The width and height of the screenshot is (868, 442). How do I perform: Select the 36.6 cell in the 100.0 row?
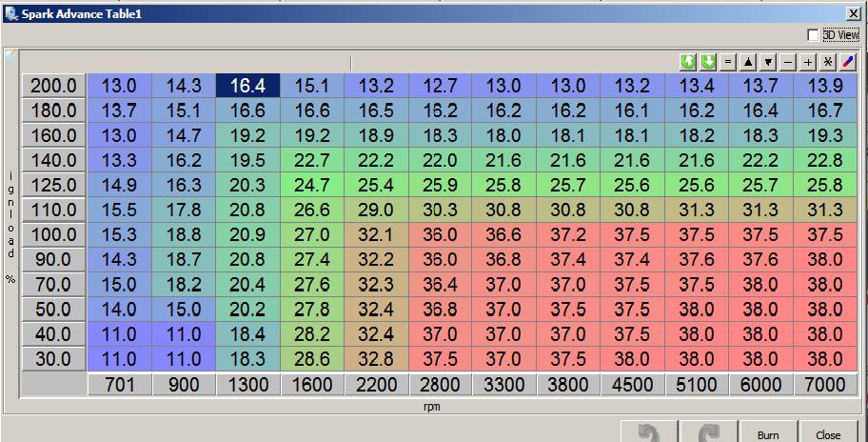point(503,235)
